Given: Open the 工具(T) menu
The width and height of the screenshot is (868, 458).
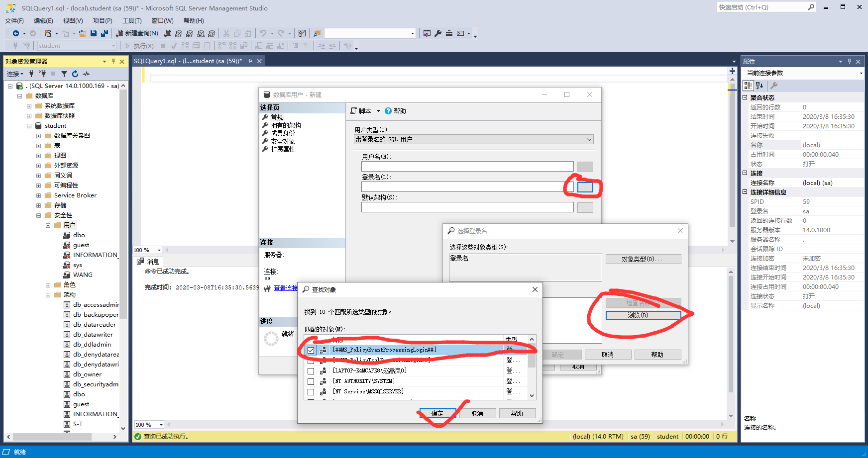Looking at the screenshot, I should [132, 21].
